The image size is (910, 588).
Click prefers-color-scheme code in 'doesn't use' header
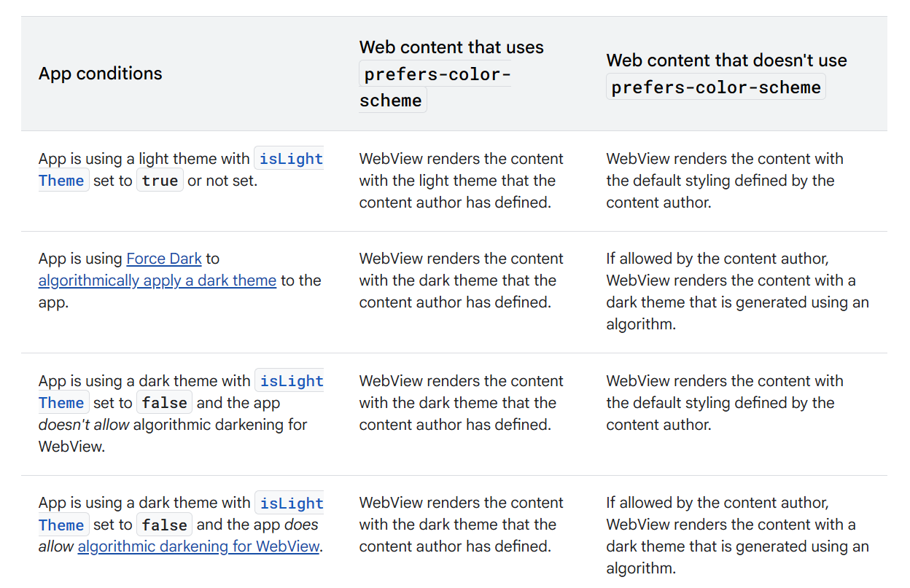tap(716, 87)
